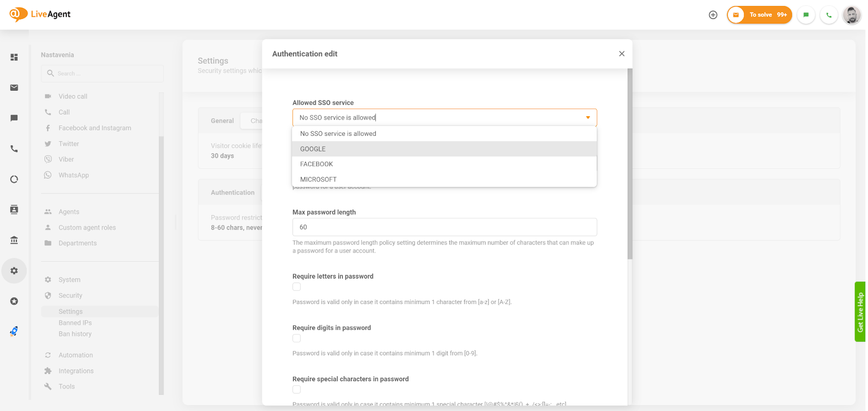Click the Allowed SSO service dropdown arrow
Viewport: 868px width, 411px height.
[588, 117]
